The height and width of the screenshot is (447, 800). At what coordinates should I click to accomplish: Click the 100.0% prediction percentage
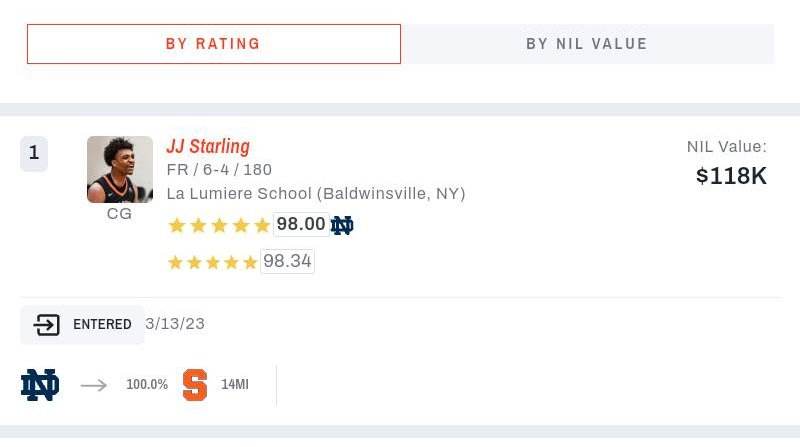[147, 385]
